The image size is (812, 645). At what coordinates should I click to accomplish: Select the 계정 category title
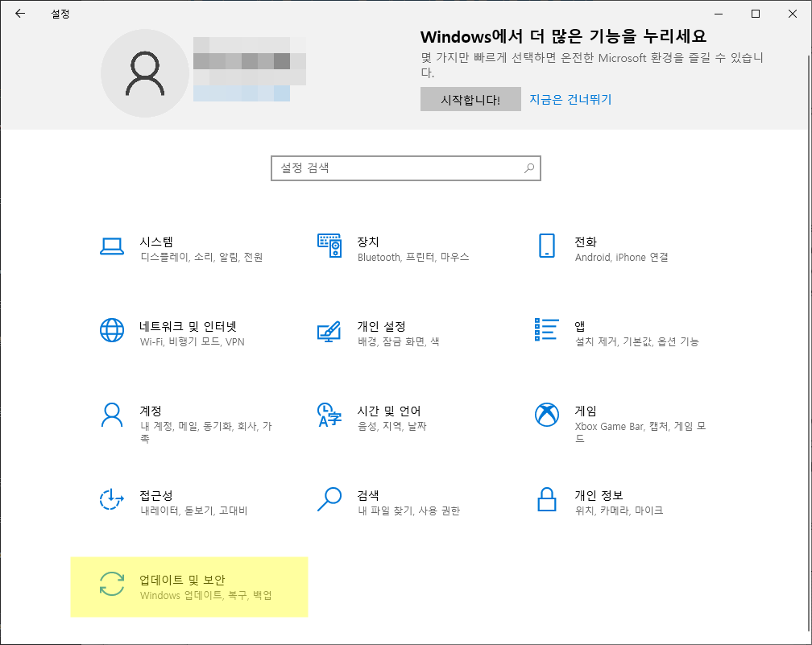pyautogui.click(x=151, y=411)
